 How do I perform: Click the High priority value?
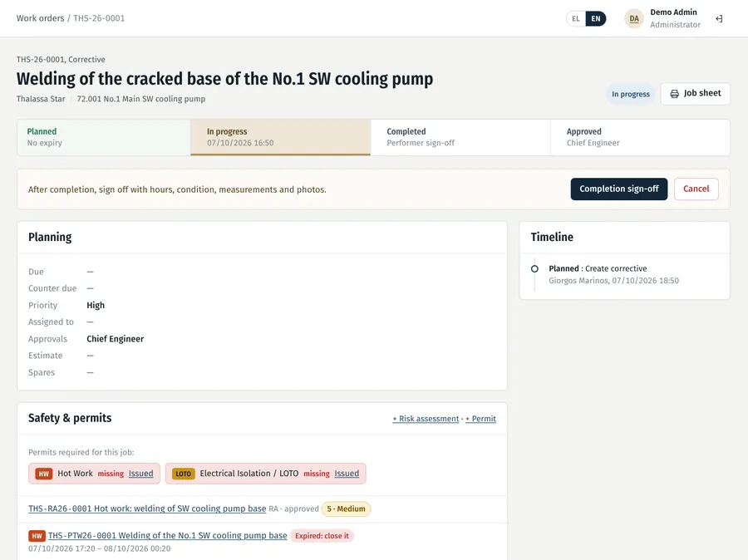[x=96, y=305]
